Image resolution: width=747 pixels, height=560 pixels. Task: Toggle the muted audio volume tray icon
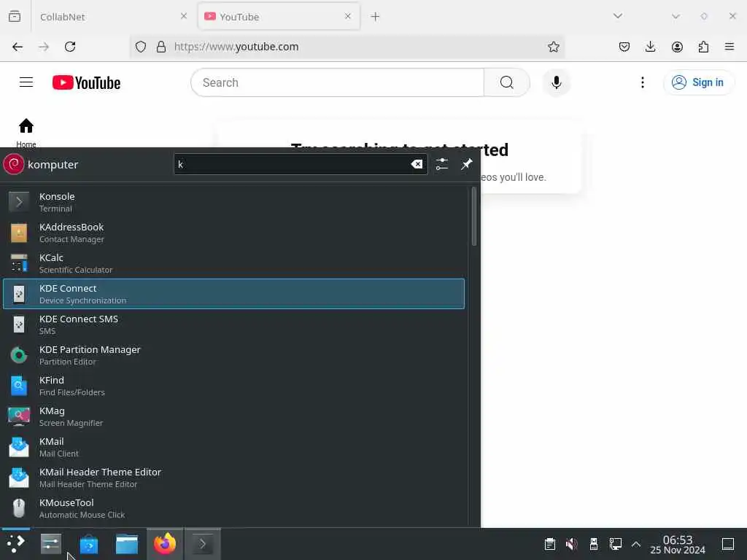click(572, 544)
